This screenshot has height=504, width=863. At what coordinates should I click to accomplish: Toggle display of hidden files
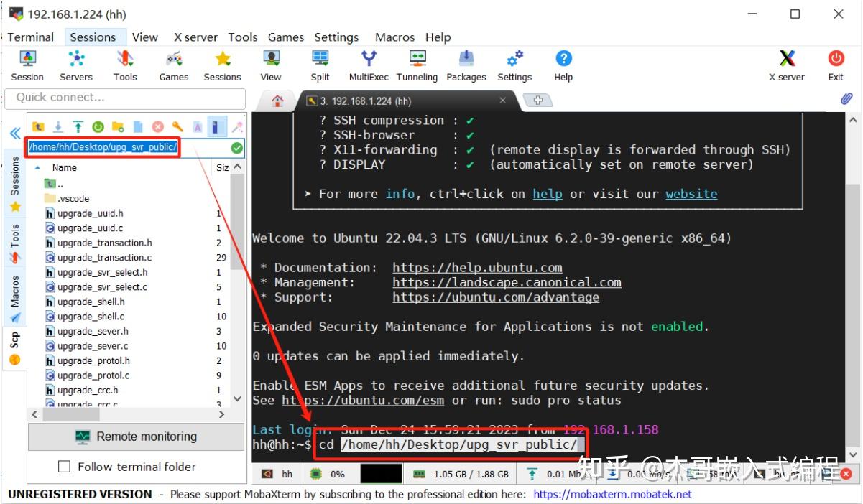(x=217, y=127)
